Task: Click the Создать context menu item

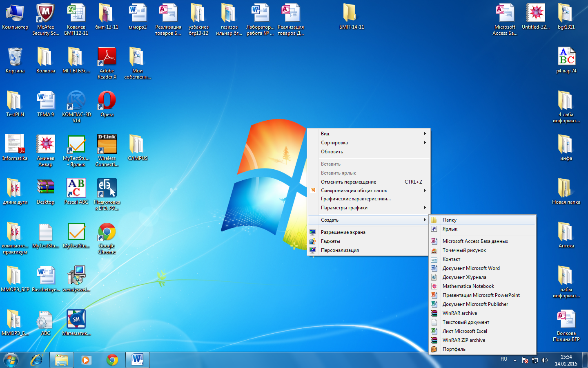Action: point(369,220)
